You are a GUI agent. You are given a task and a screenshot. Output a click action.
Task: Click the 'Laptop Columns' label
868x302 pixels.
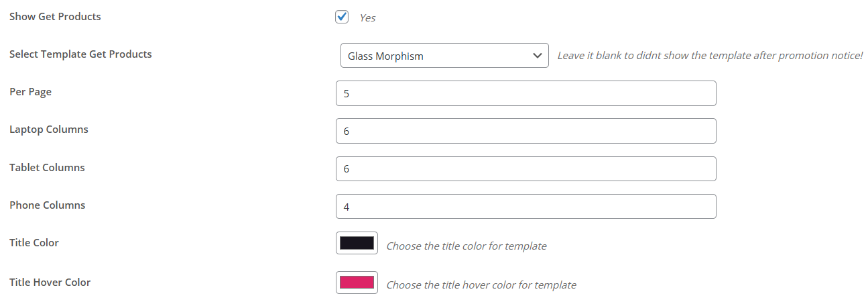[x=48, y=130]
